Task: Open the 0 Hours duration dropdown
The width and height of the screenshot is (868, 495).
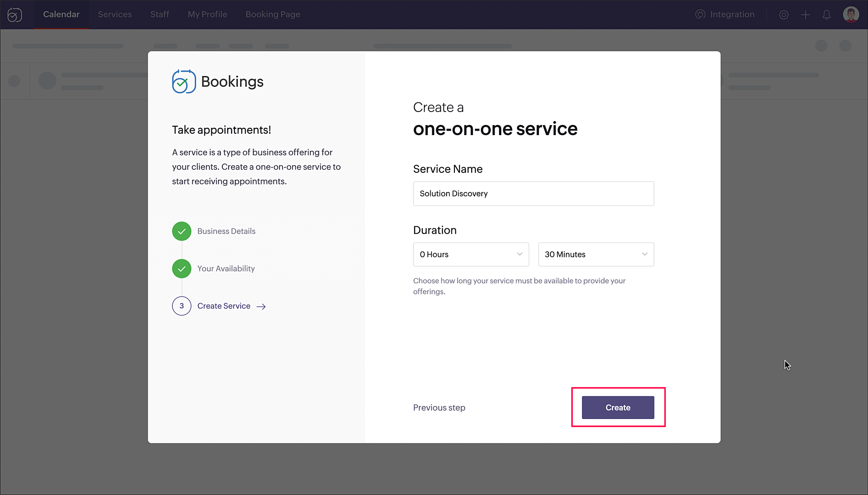Action: [470, 254]
